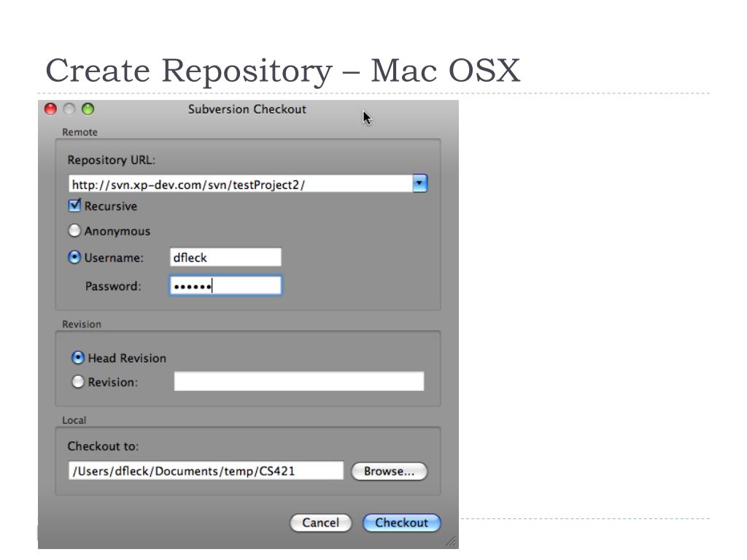Open the Browse... folder chooser

click(x=390, y=471)
